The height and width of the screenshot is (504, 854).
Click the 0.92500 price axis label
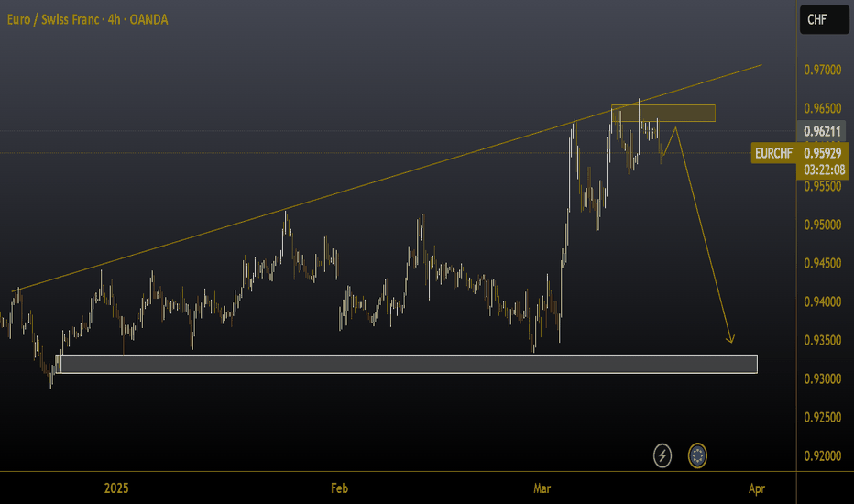823,417
